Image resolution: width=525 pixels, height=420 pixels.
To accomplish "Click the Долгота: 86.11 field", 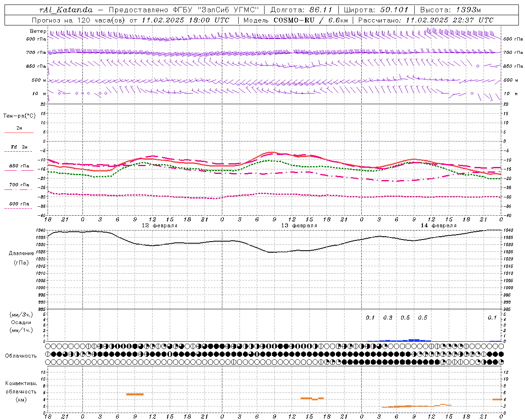I will tap(301, 10).
